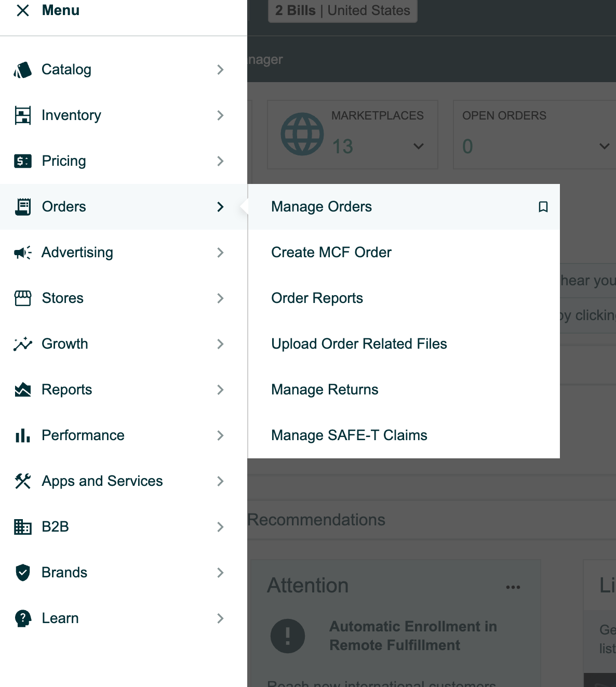Click the Advertising megaphone icon

click(22, 253)
